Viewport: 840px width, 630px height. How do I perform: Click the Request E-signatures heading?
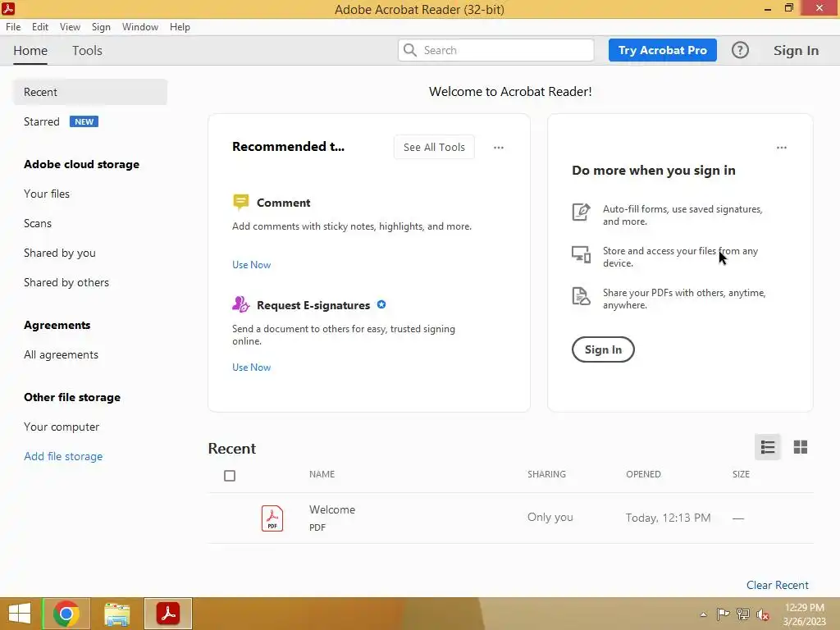(x=313, y=305)
